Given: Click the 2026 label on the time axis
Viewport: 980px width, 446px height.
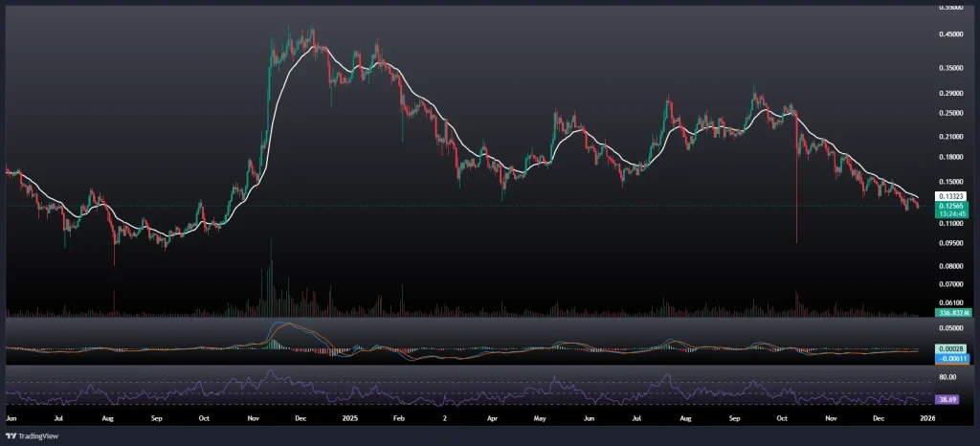Looking at the screenshot, I should click(924, 418).
